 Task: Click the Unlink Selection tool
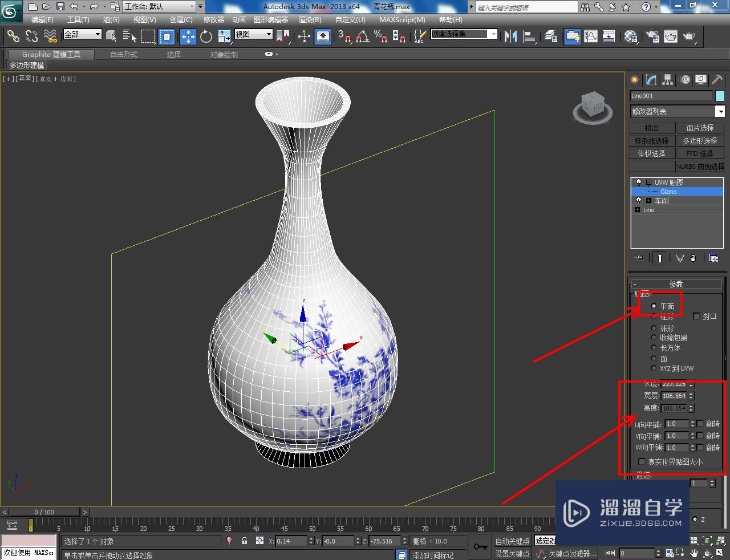pos(31,36)
